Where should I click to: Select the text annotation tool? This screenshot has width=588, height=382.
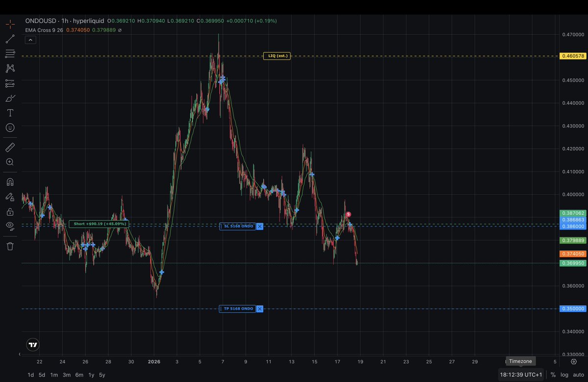(x=10, y=113)
